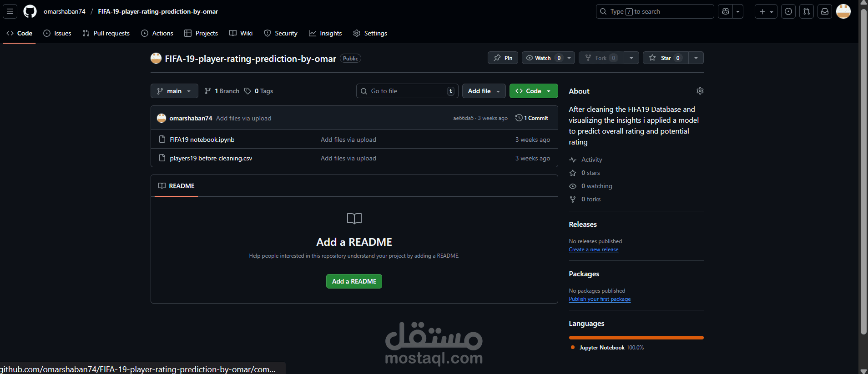
Task: Select the README tab
Action: coord(177,186)
